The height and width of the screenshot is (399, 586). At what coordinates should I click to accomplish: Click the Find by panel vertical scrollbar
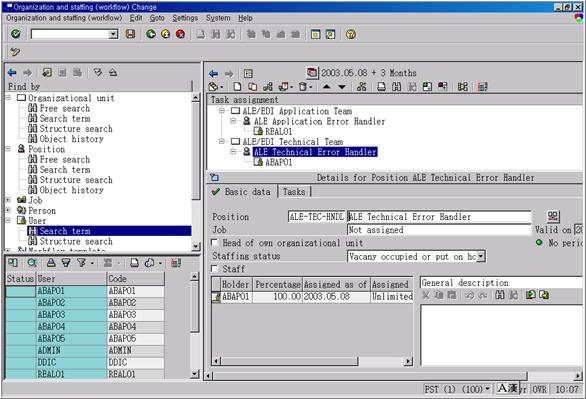point(195,172)
